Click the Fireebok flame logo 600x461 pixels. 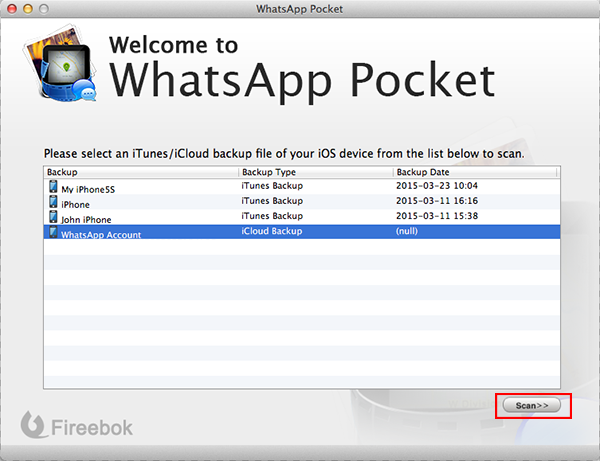click(33, 425)
